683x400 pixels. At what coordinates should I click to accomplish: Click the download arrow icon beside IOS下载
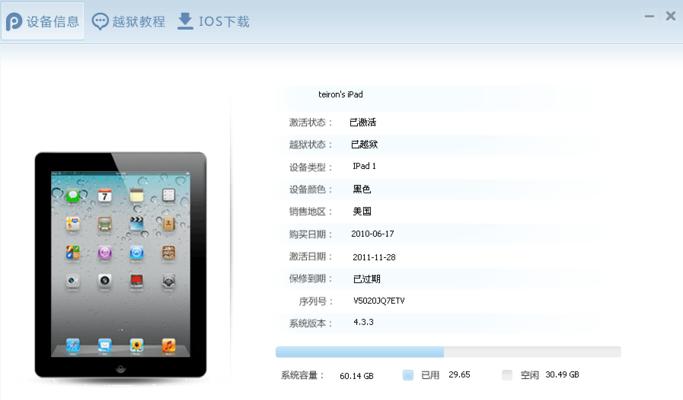click(185, 21)
